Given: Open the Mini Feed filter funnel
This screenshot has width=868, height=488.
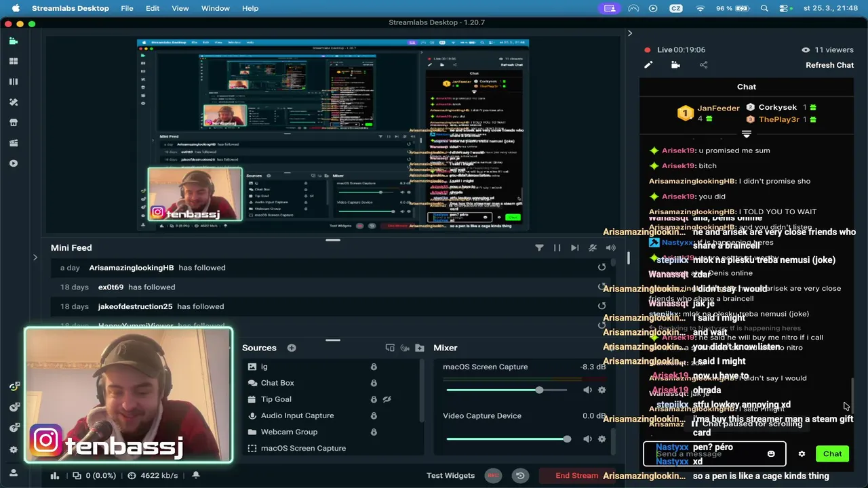Looking at the screenshot, I should click(539, 248).
